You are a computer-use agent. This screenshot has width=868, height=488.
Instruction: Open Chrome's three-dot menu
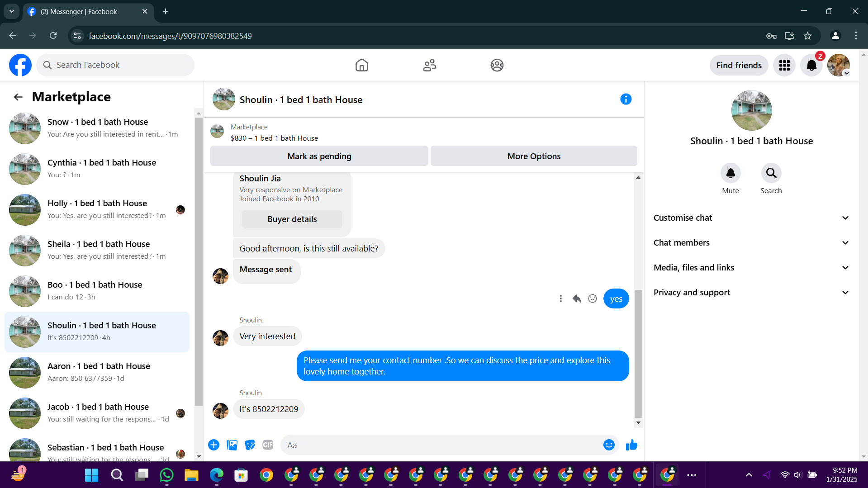[856, 36]
